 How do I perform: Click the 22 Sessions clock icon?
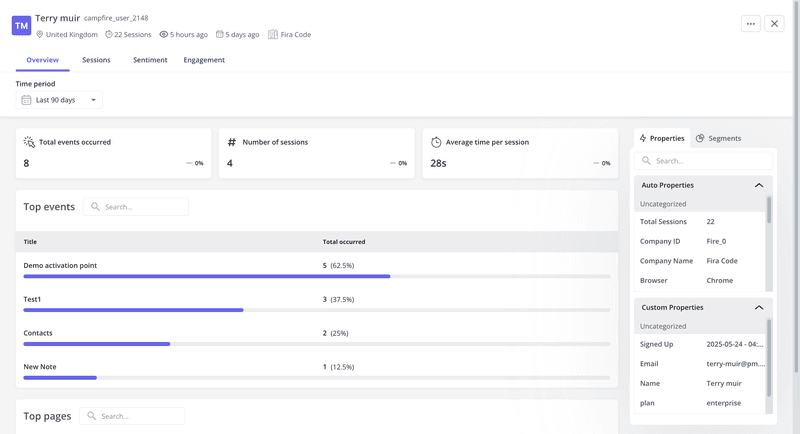(x=109, y=35)
